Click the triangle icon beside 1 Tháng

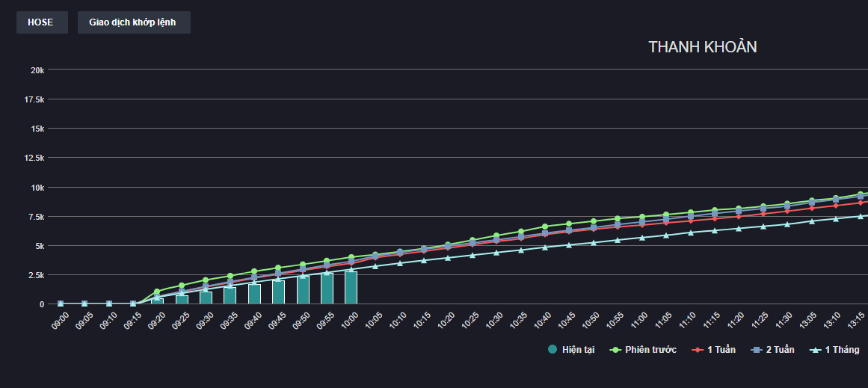pyautogui.click(x=816, y=350)
